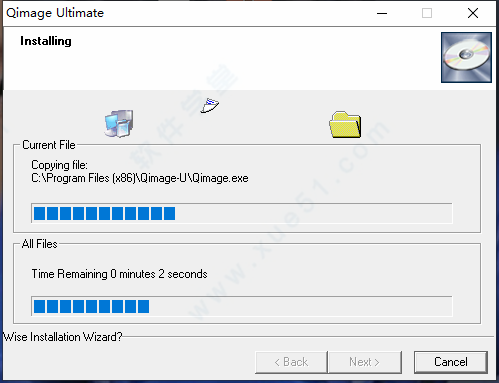Click the Qimage Ultimate title bar text
This screenshot has height=383, width=499.
pos(55,13)
